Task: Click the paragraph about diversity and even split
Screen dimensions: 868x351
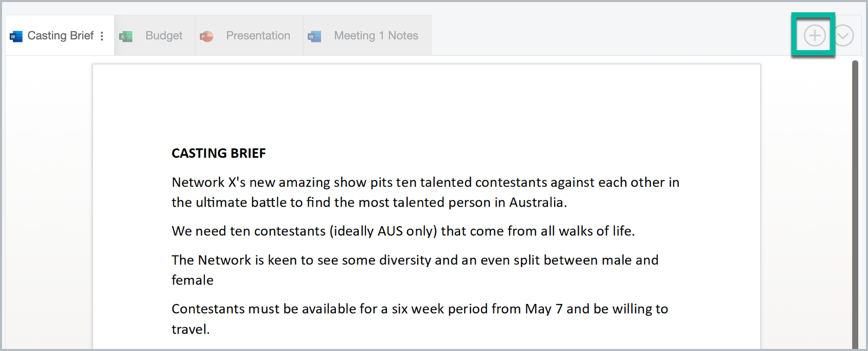Action: click(415, 270)
